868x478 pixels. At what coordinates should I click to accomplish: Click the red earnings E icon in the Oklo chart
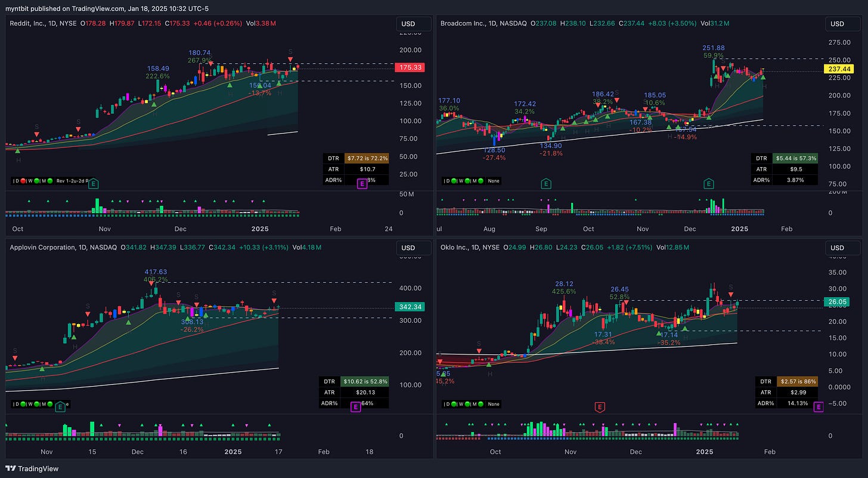(x=600, y=407)
